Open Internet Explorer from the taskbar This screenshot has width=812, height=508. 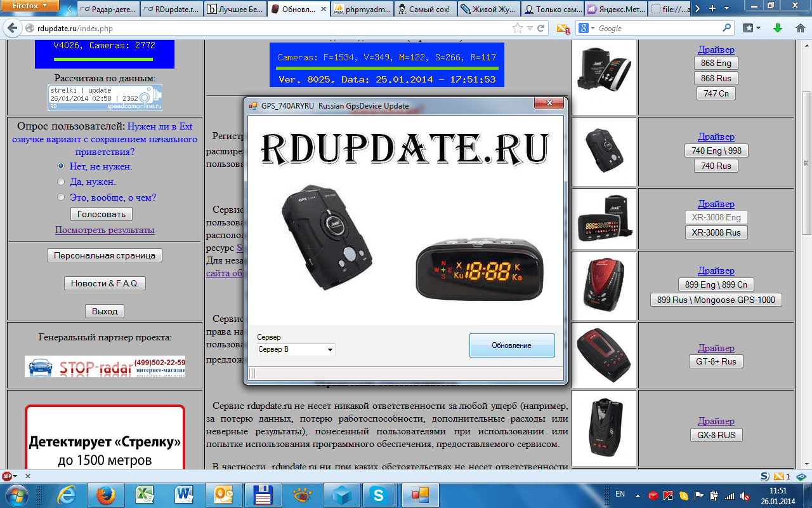(x=67, y=495)
